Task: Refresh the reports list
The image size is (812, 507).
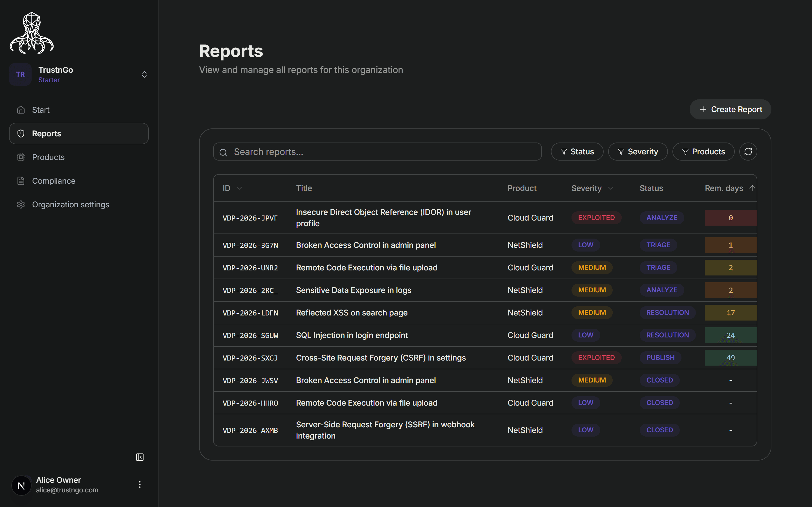Action: click(748, 151)
